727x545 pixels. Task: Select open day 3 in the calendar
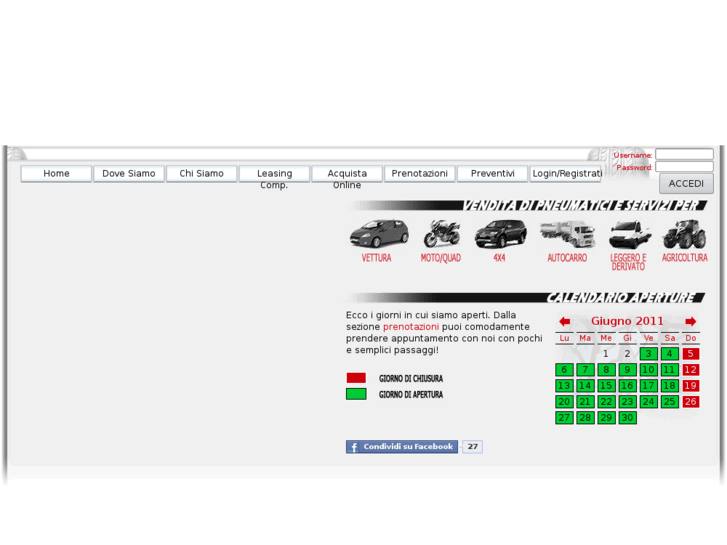(648, 354)
